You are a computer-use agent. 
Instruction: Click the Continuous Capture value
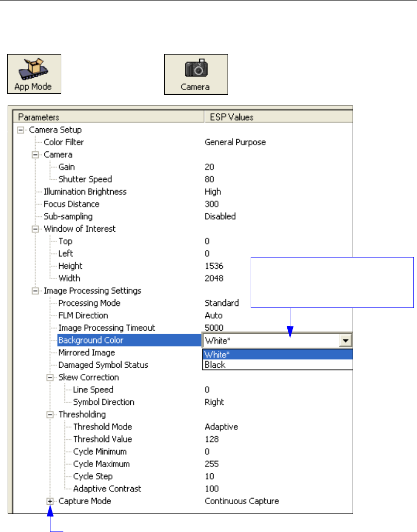pyautogui.click(x=242, y=501)
